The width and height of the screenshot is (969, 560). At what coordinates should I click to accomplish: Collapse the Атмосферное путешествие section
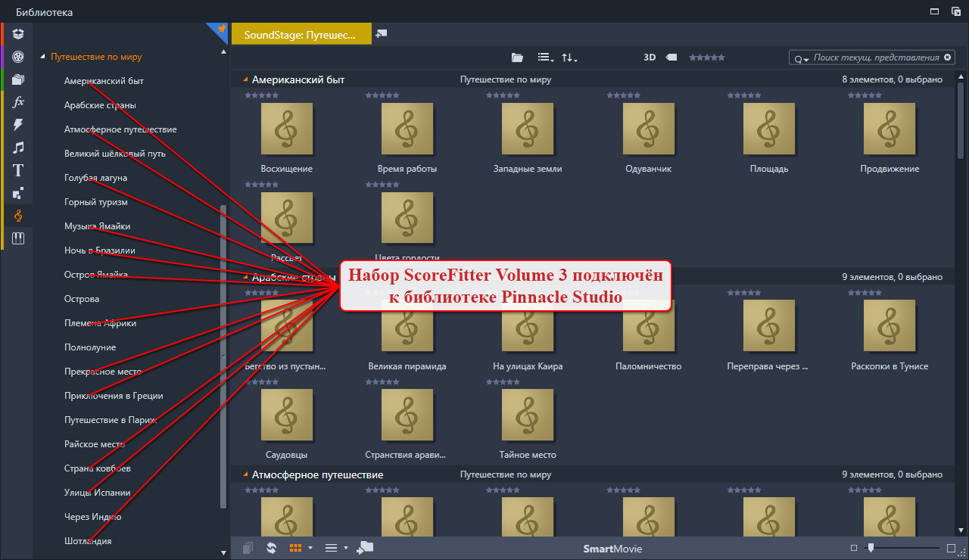[245, 474]
